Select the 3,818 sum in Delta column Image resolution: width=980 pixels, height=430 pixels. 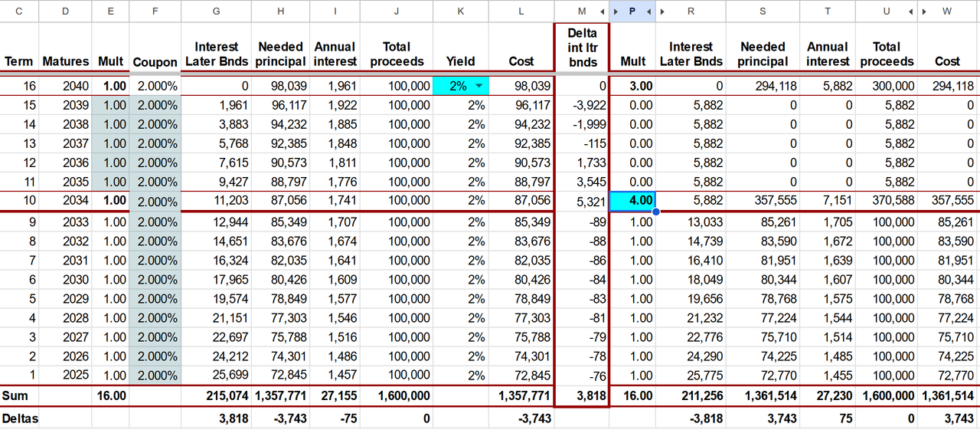[x=581, y=396]
